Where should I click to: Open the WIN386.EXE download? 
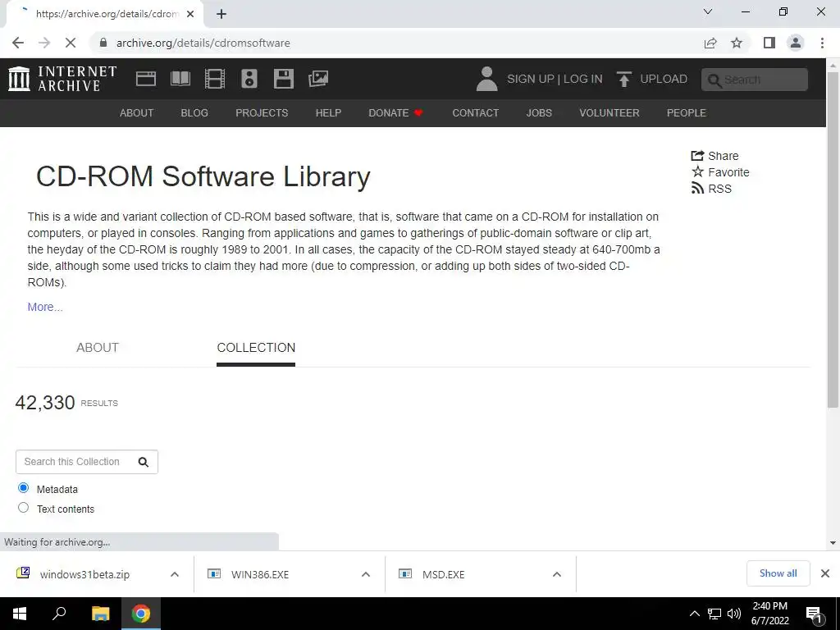point(260,574)
